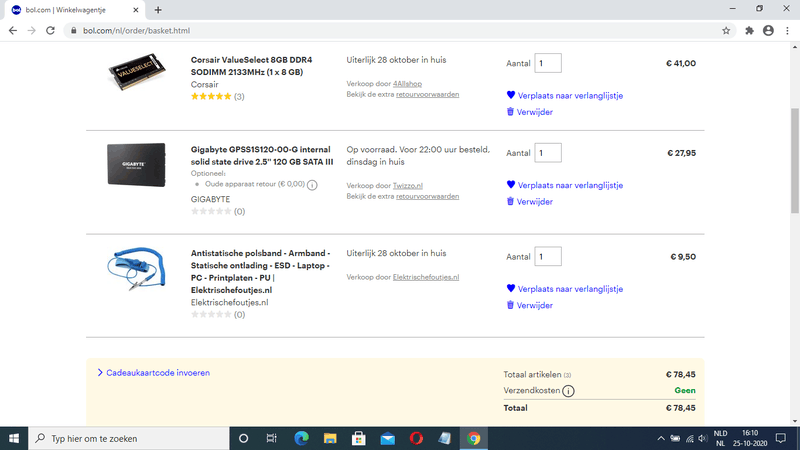This screenshot has height=450, width=800.
Task: Open the 4Allshop seller link
Action: click(x=407, y=84)
